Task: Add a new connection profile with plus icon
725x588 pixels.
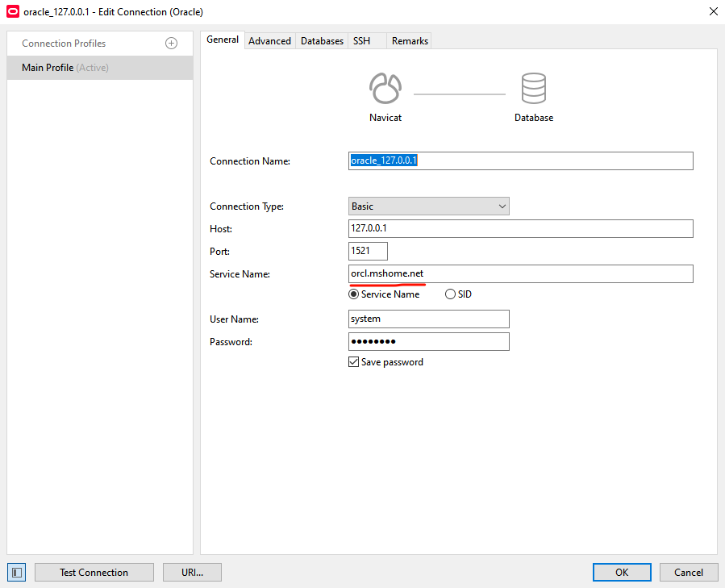Action: (x=171, y=43)
